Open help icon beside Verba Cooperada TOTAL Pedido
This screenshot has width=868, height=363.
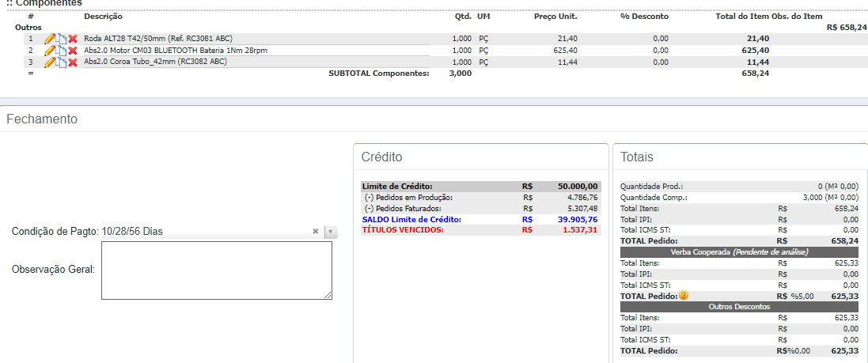click(684, 296)
